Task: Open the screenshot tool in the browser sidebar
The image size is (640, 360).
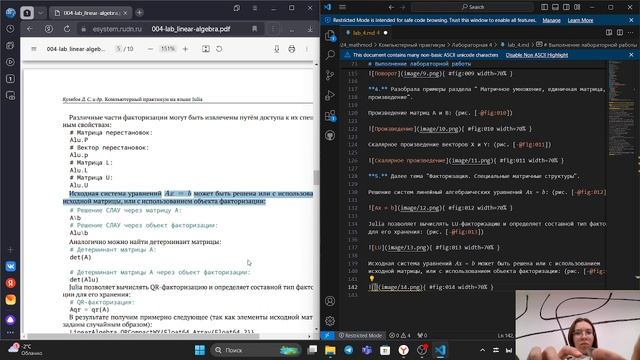Action: 11,96
